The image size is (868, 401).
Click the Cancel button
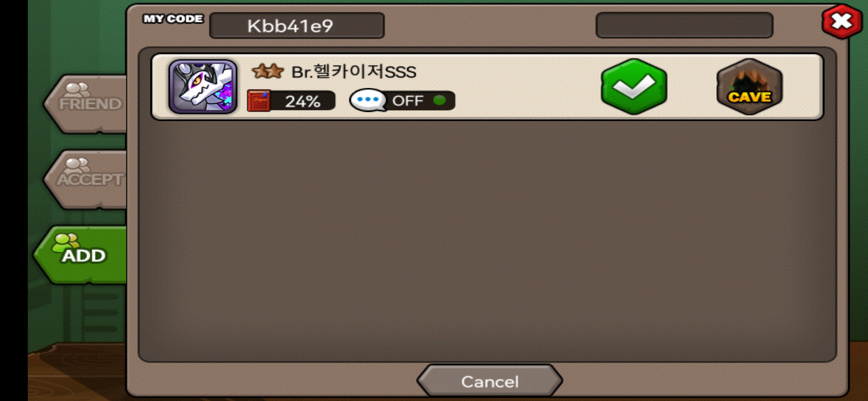490,381
